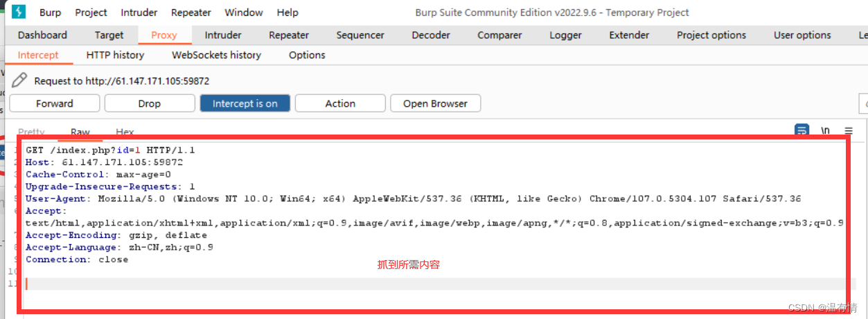This screenshot has width=868, height=319.
Task: Click the User-Agent header line
Action: [414, 199]
